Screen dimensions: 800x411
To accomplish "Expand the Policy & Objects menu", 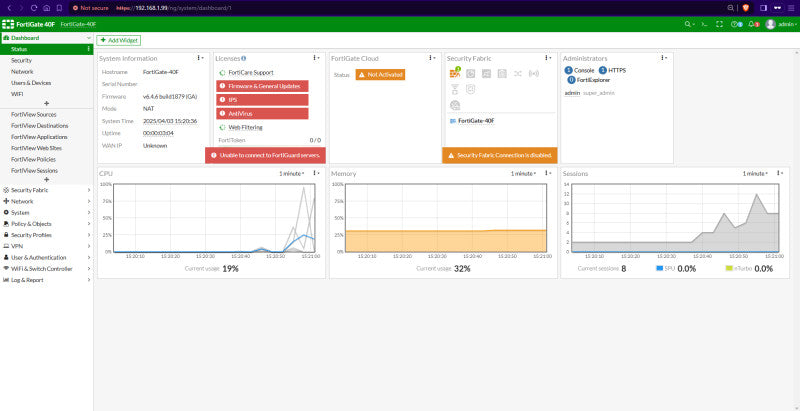I will click(x=46, y=224).
